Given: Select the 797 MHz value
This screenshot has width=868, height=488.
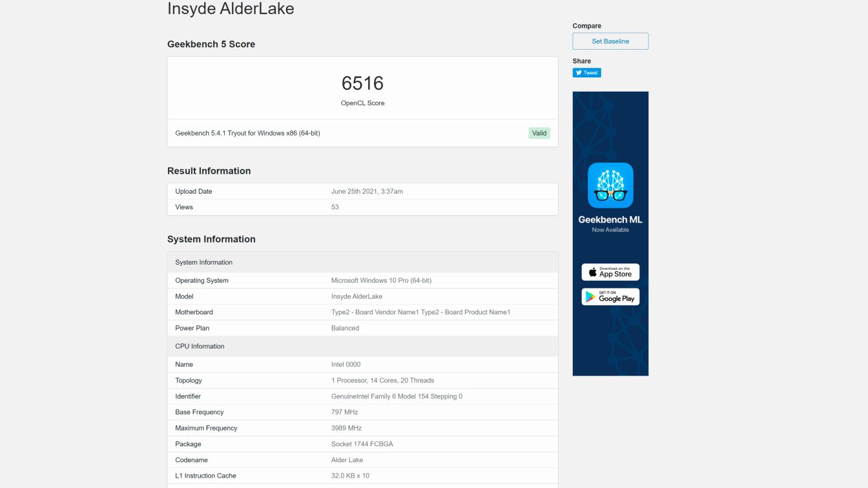Looking at the screenshot, I should tap(344, 412).
